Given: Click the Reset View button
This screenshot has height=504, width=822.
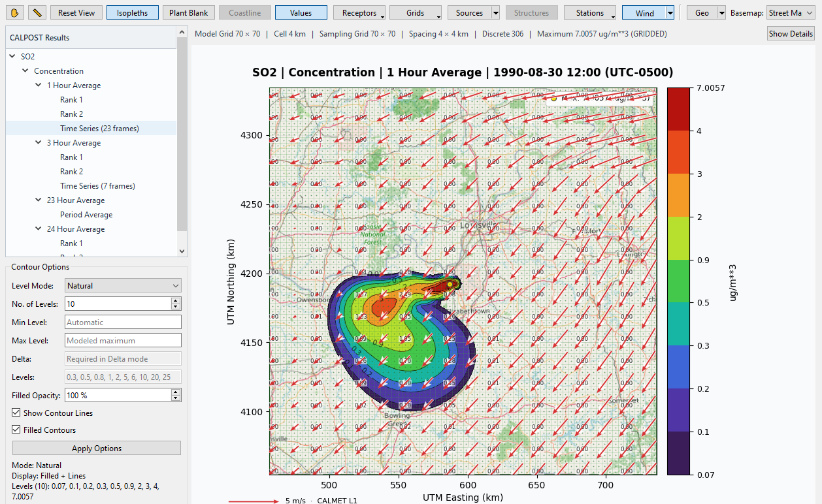Looking at the screenshot, I should point(76,12).
